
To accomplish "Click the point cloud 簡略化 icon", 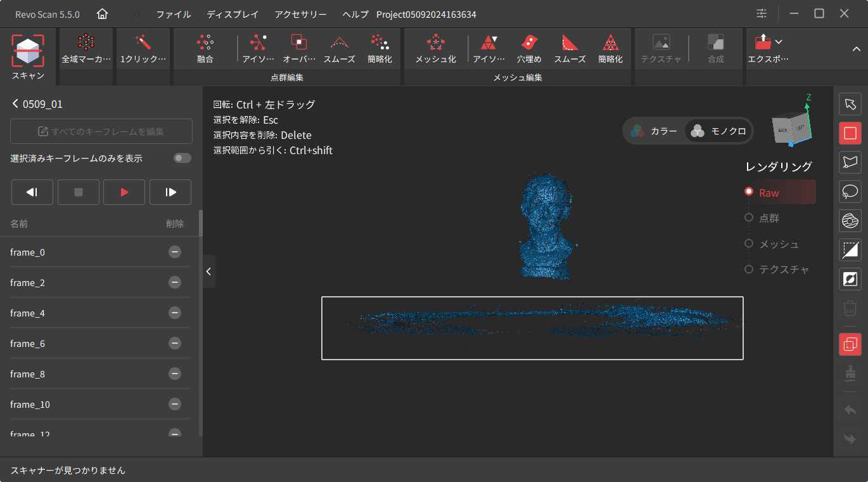I will click(x=380, y=43).
